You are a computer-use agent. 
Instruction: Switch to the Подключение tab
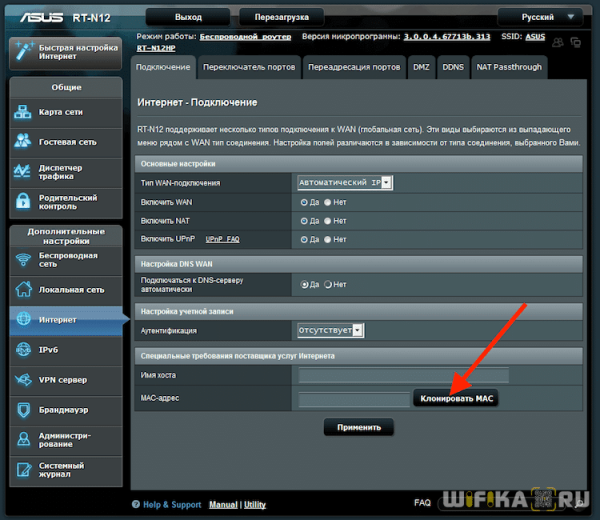163,67
